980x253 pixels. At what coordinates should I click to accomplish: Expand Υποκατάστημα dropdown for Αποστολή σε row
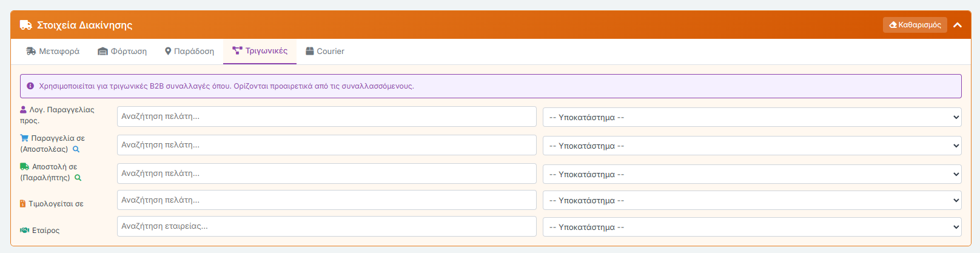pos(752,174)
